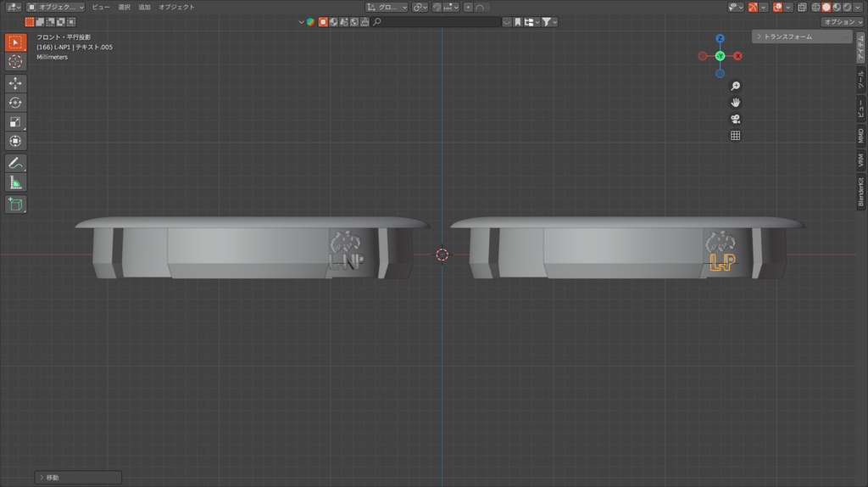Viewport: 868px width, 487px height.
Task: Open transform orientation Global dropdown
Action: click(387, 7)
